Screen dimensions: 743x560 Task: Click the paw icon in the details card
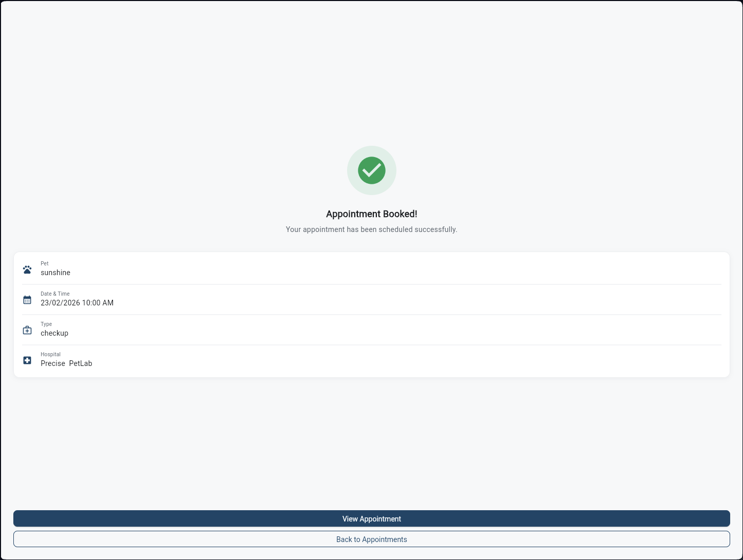[27, 269]
